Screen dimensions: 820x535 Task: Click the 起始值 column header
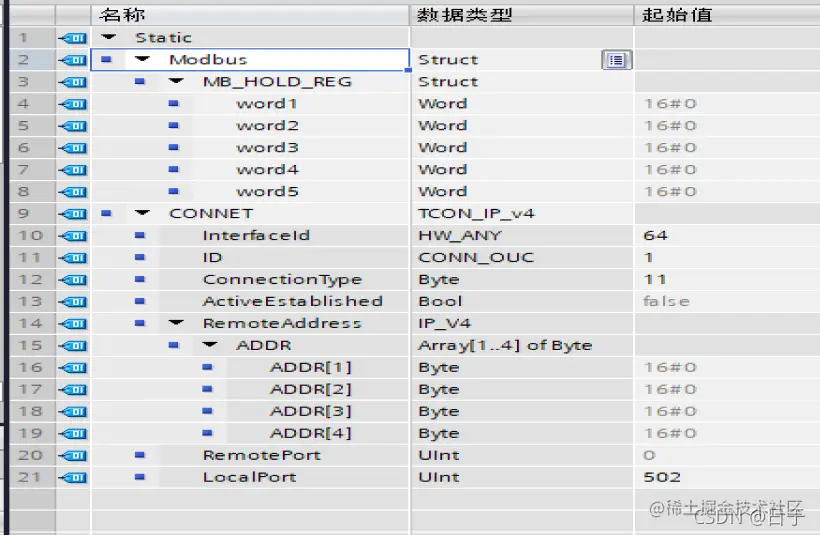[x=727, y=15]
